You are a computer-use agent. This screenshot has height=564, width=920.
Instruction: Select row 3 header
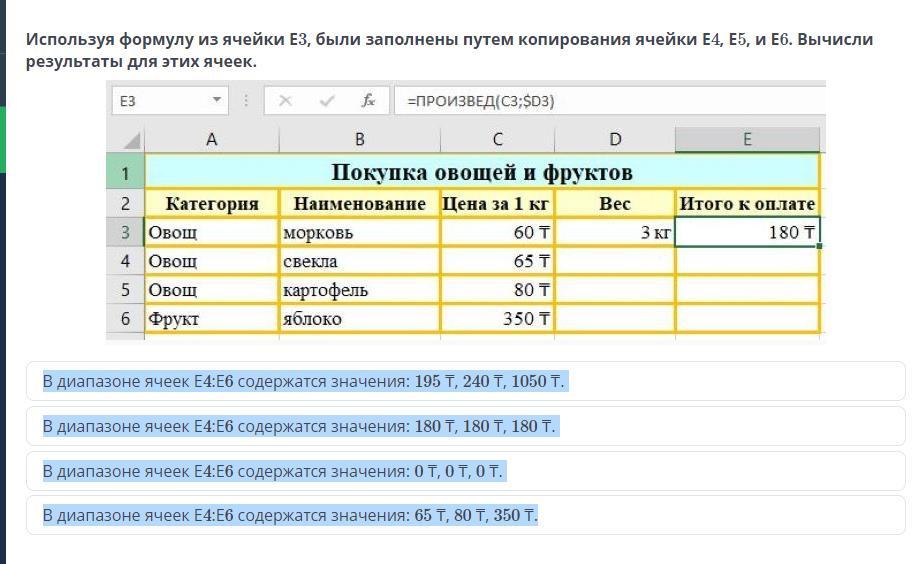point(126,232)
